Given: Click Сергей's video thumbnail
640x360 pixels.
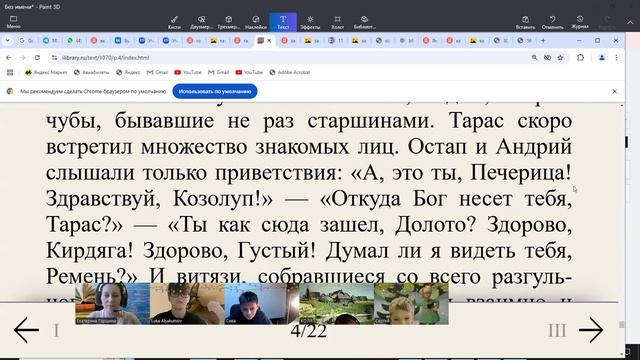Looking at the screenshot, I should tap(411, 304).
